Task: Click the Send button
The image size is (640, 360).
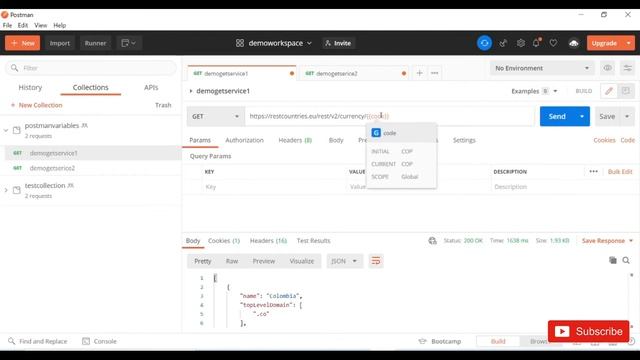Action: pos(557,116)
